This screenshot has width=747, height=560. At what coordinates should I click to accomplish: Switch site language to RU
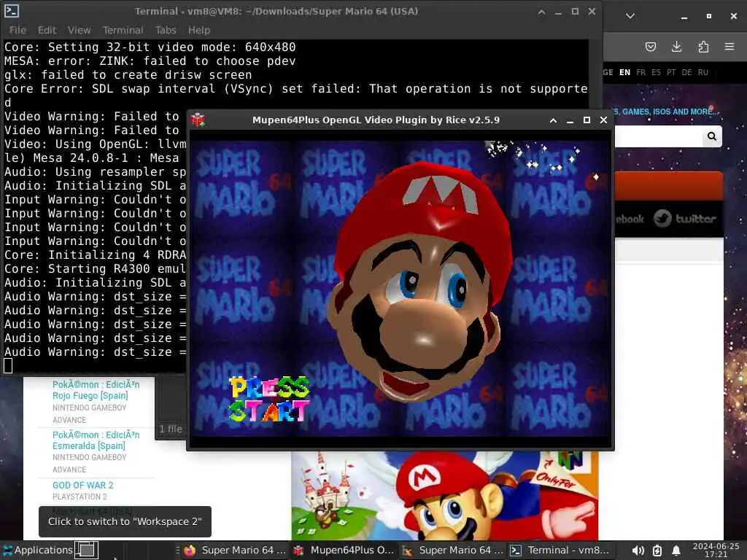click(703, 72)
